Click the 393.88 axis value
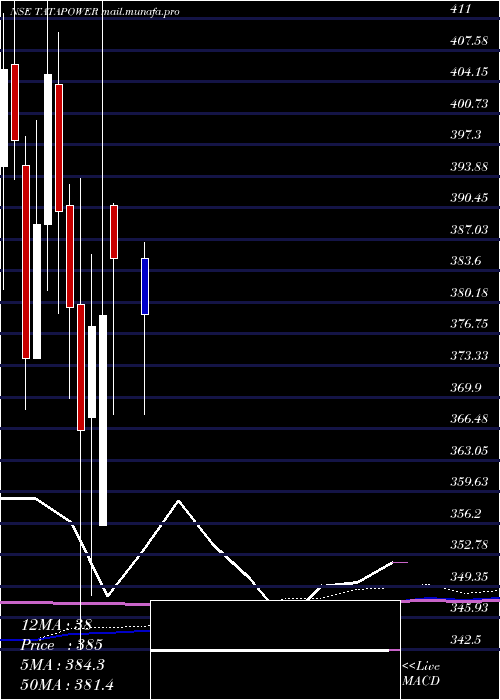Image resolution: width=500 pixels, height=700 pixels. tap(467, 167)
